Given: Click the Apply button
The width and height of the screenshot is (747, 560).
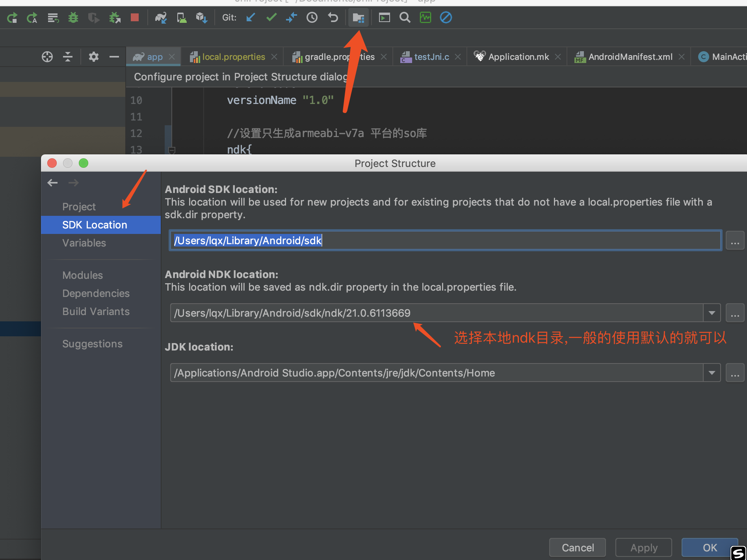Looking at the screenshot, I should 644,548.
